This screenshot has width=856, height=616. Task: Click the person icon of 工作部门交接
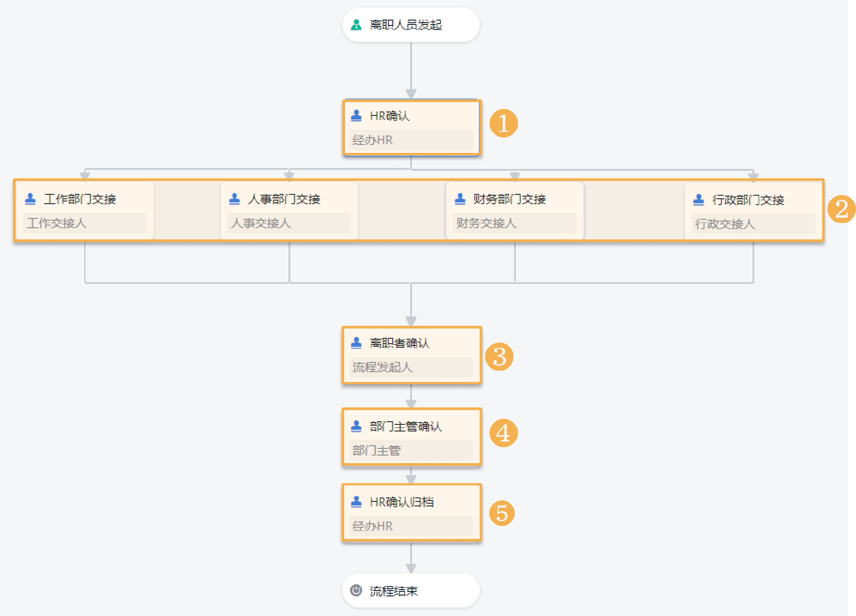(30, 199)
